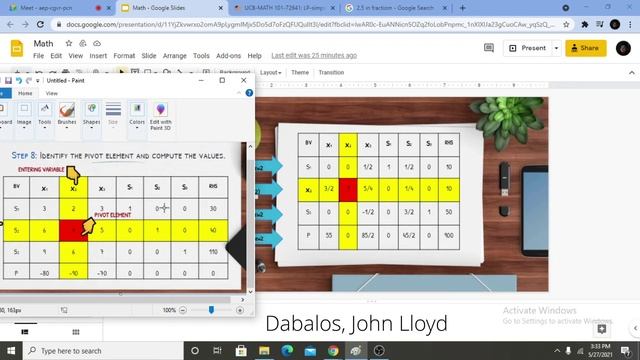Image resolution: width=640 pixels, height=360 pixels.
Task: Open Google account avatar in Slides
Action: pyautogui.click(x=623, y=48)
